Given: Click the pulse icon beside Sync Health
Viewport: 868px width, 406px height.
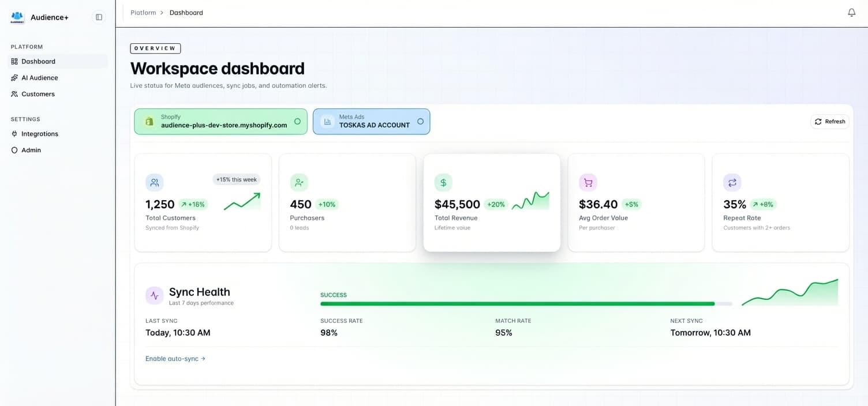Looking at the screenshot, I should click(x=154, y=295).
